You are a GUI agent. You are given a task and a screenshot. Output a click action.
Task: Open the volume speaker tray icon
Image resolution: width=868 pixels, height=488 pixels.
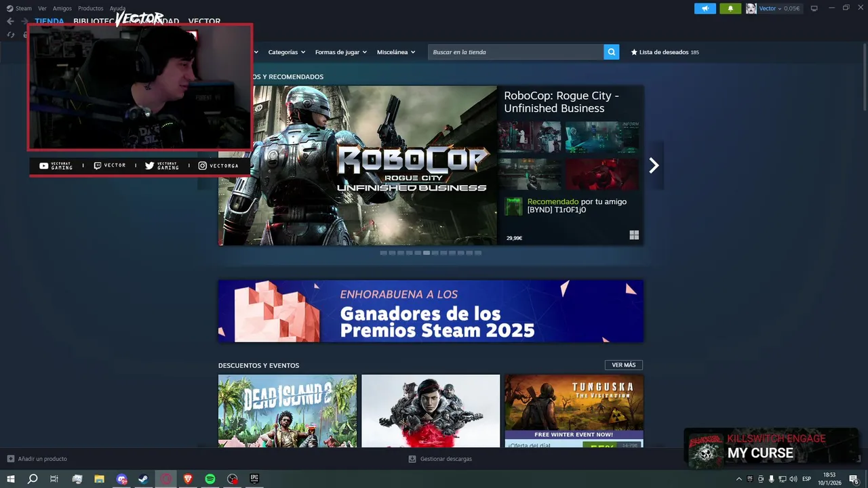(x=793, y=479)
